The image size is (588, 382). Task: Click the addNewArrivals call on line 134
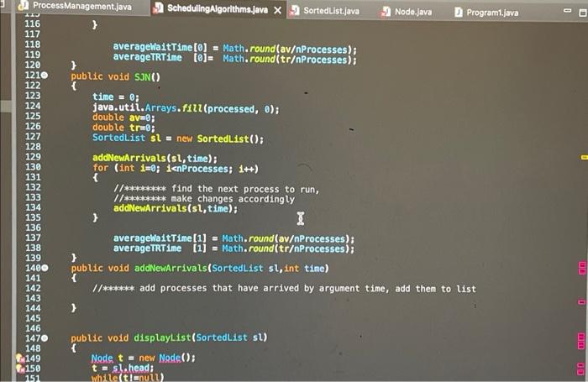pyautogui.click(x=176, y=208)
